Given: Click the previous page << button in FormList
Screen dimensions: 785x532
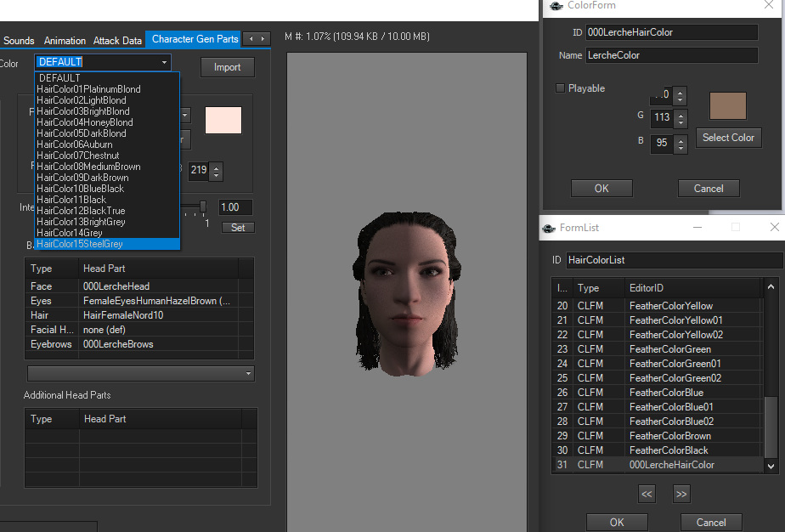Looking at the screenshot, I should pos(647,494).
